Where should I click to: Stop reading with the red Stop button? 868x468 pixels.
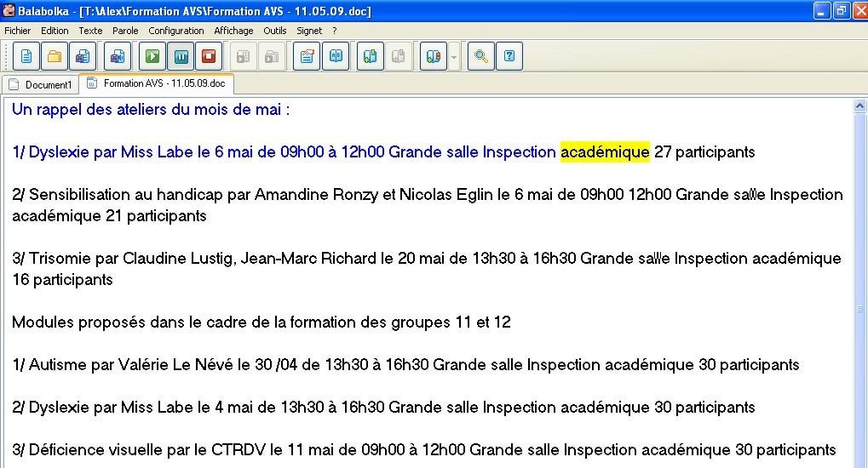tap(209, 57)
